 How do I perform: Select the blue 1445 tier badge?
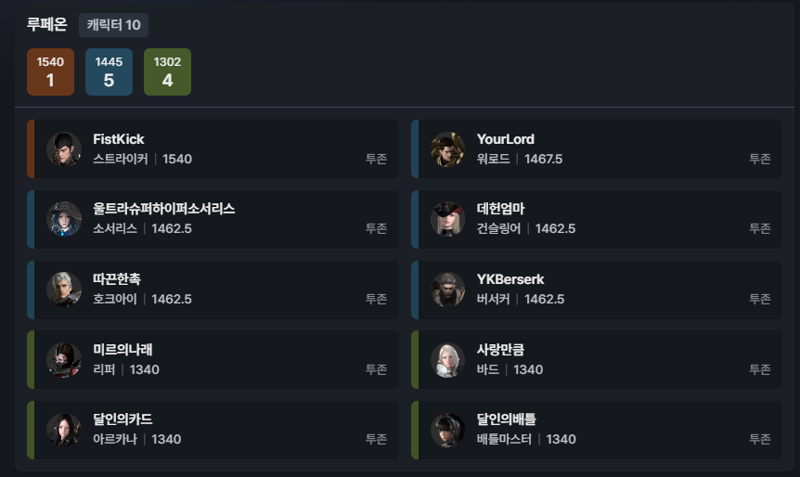(x=109, y=72)
